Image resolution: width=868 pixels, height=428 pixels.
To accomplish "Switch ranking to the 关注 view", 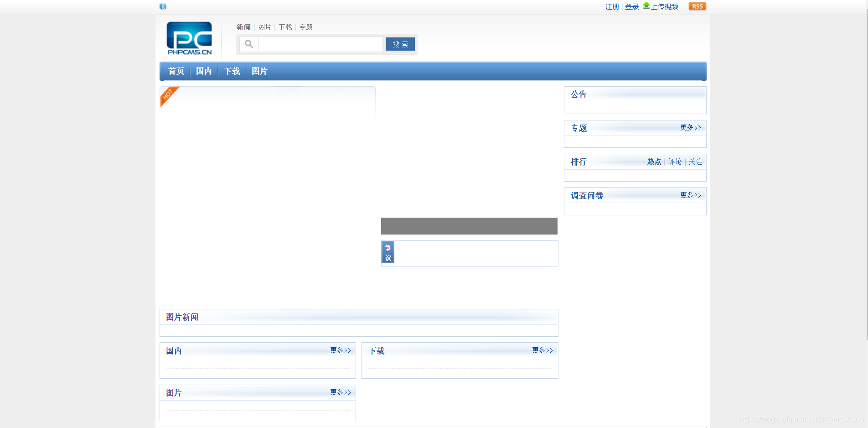I will tap(695, 162).
